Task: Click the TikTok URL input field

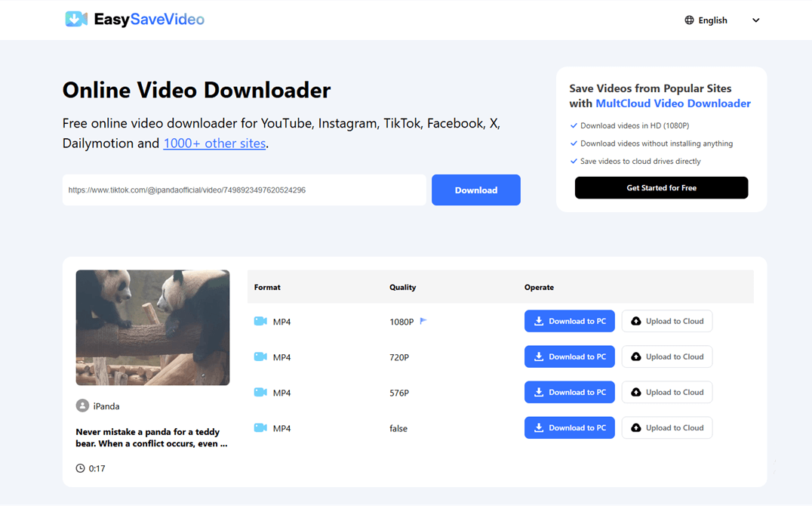Action: 244,190
